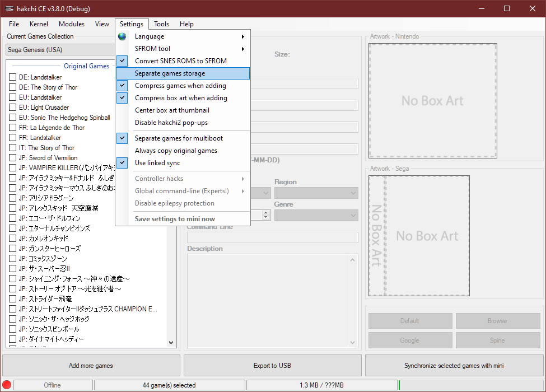This screenshot has height=392, width=546.
Task: Check the DE: The Story of Thor checkbox
Action: point(12,87)
